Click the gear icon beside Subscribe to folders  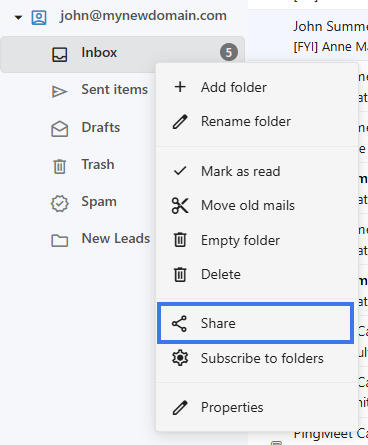pyautogui.click(x=180, y=358)
